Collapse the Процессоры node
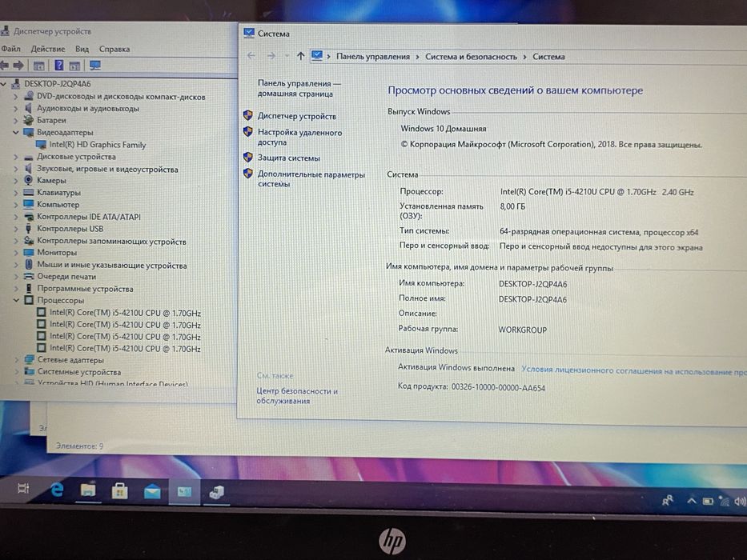 [x=16, y=301]
